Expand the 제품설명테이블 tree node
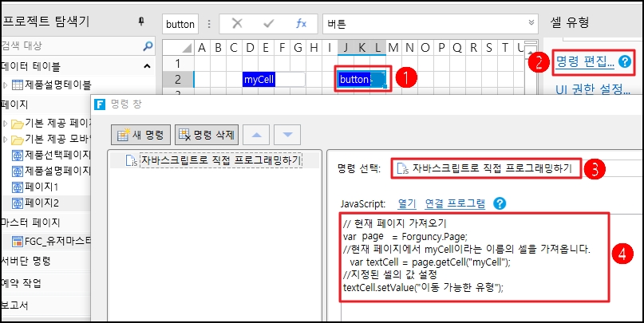The image size is (644, 323). (6, 85)
